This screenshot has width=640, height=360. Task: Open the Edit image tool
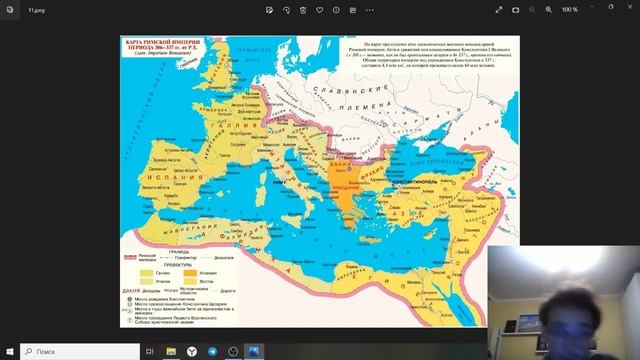[269, 10]
